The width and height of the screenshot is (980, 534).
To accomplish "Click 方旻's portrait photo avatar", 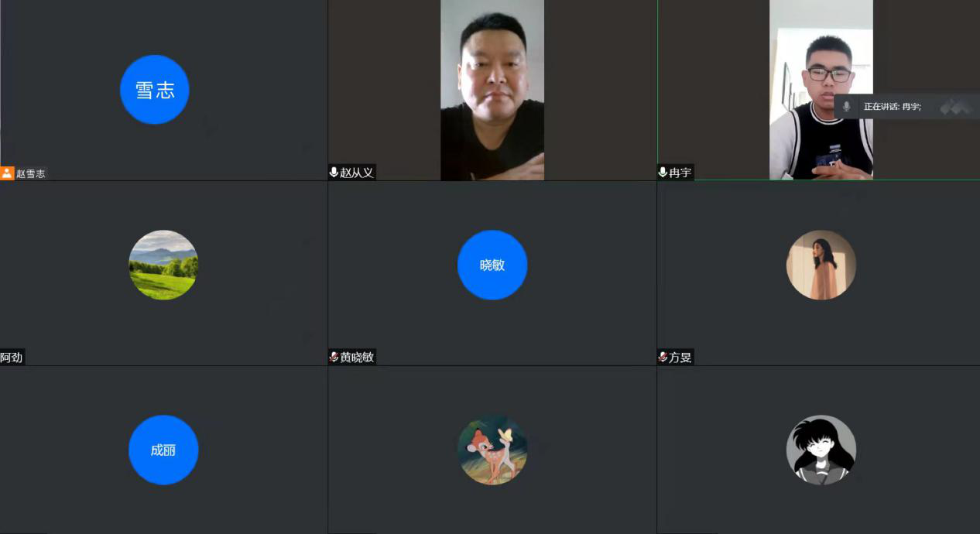I will pos(821,265).
